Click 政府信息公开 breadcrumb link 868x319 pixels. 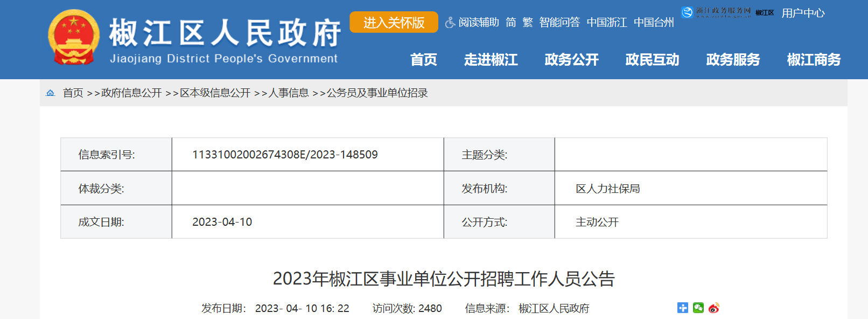[x=131, y=93]
